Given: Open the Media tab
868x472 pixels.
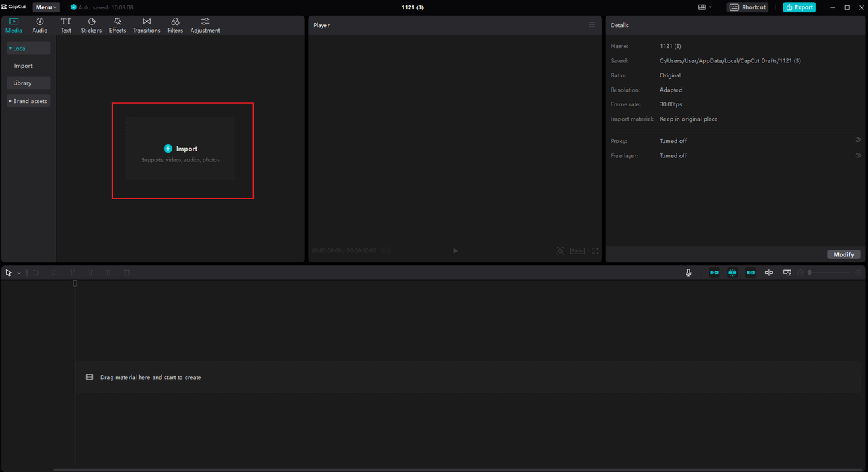Looking at the screenshot, I should tap(14, 25).
